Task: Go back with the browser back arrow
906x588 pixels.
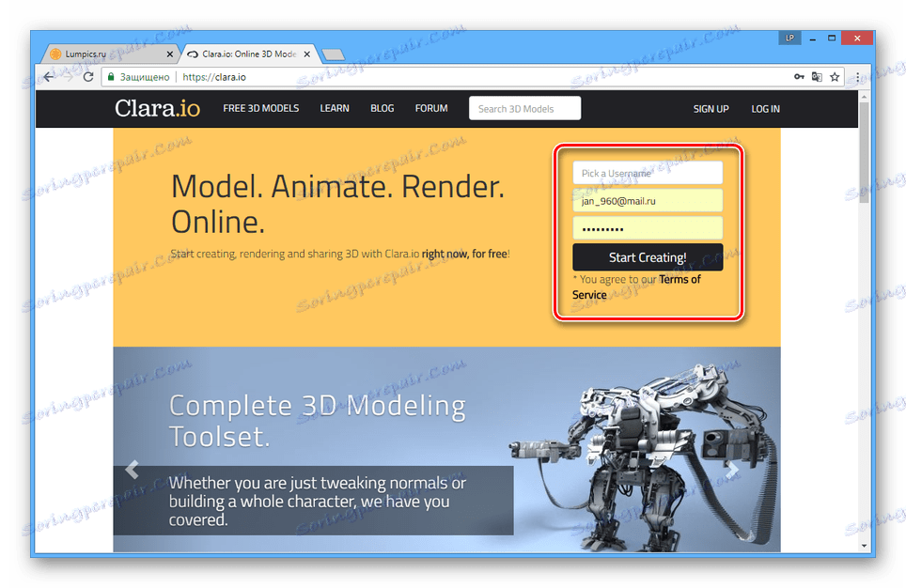Action: tap(49, 77)
